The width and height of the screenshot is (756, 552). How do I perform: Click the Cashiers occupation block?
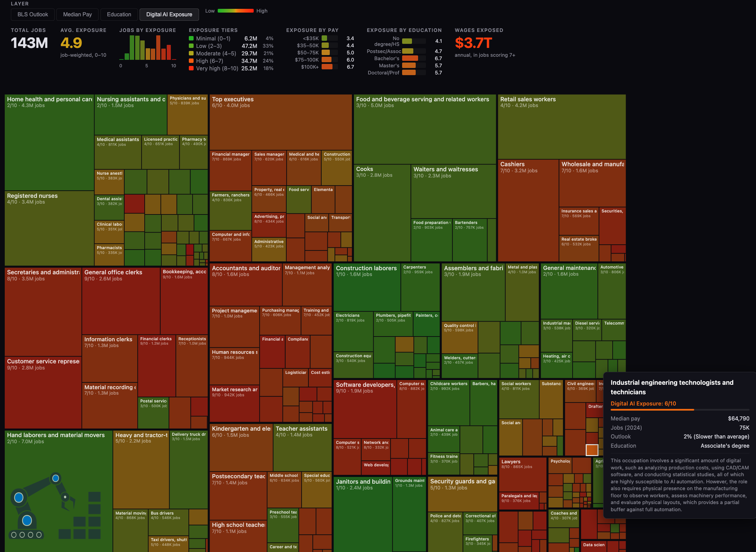528,211
